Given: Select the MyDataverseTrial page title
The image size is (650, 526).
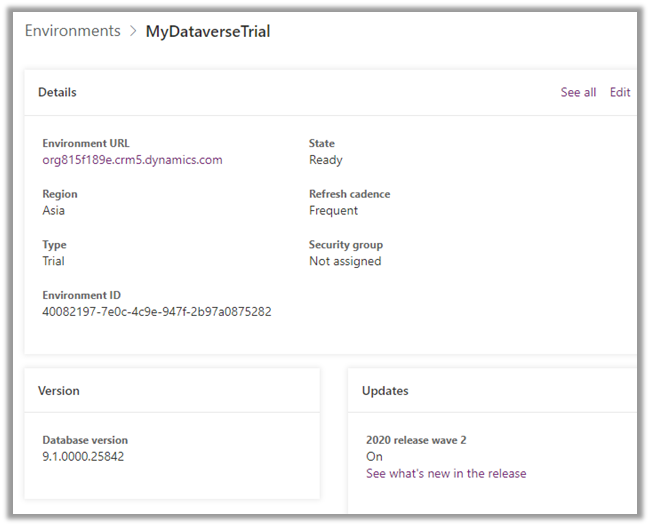Looking at the screenshot, I should point(208,31).
